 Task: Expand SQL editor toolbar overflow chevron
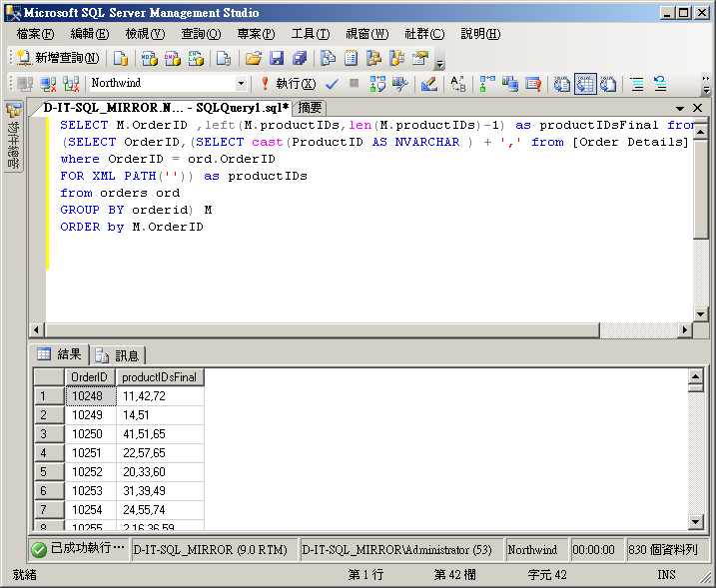pos(706,84)
